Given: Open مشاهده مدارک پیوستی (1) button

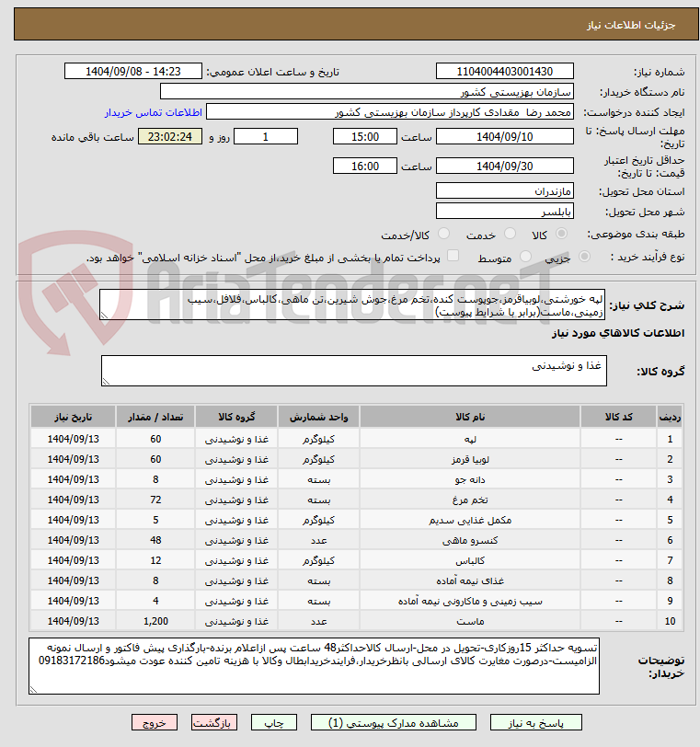Looking at the screenshot, I should point(394,723).
